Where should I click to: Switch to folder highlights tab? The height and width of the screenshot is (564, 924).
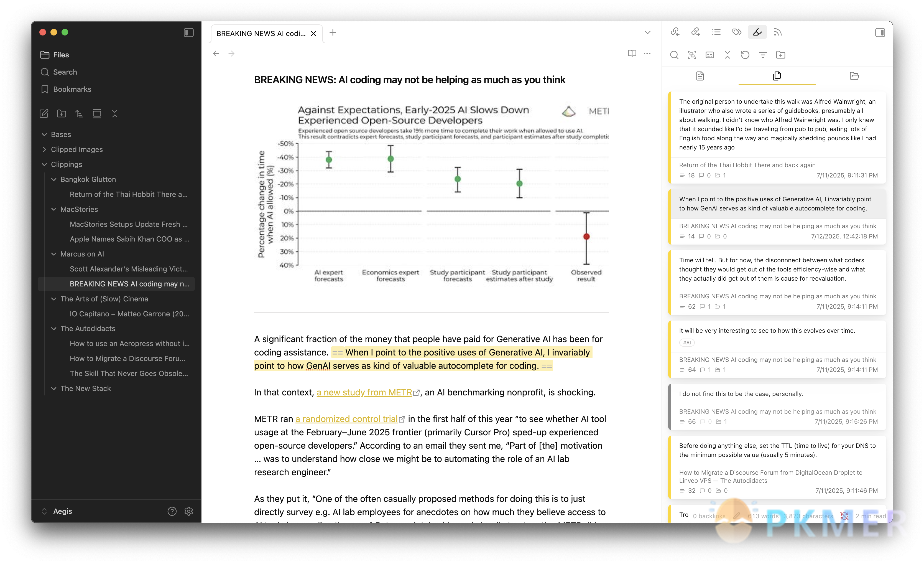[854, 76]
